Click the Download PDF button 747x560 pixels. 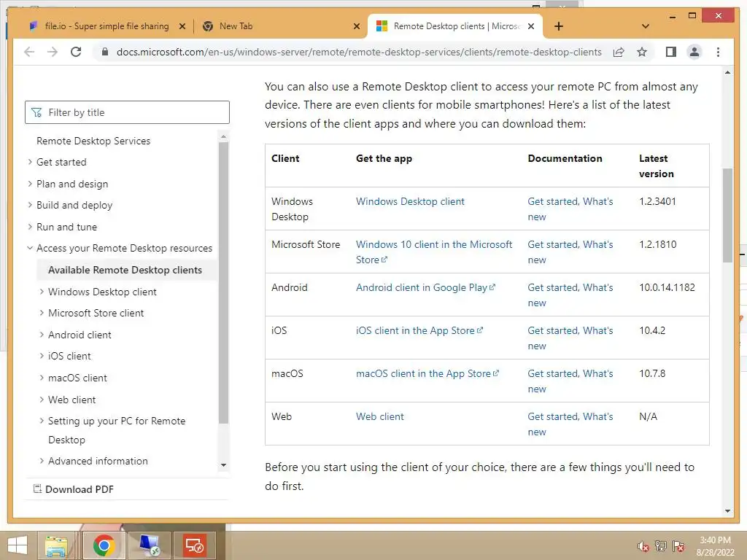click(74, 489)
